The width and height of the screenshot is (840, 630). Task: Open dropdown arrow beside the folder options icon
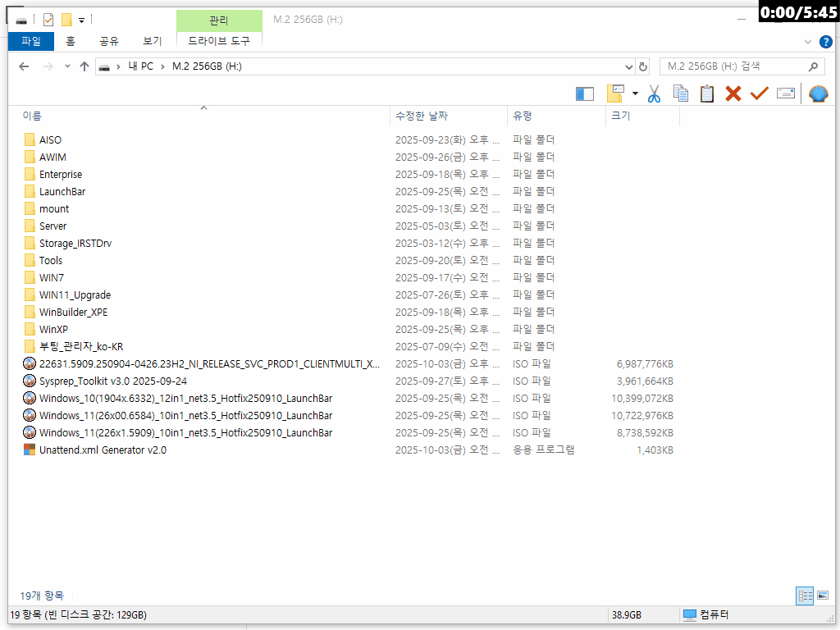(636, 94)
